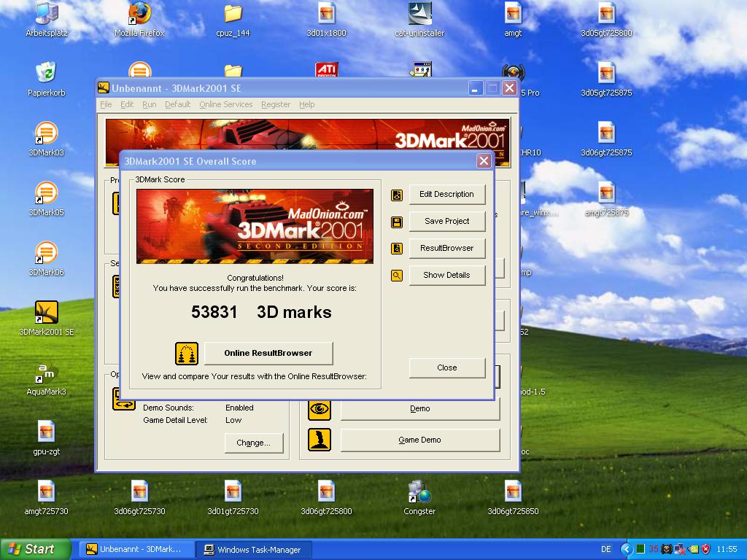This screenshot has width=747, height=560.
Task: Click the Show Details magnifier icon
Action: click(x=397, y=275)
